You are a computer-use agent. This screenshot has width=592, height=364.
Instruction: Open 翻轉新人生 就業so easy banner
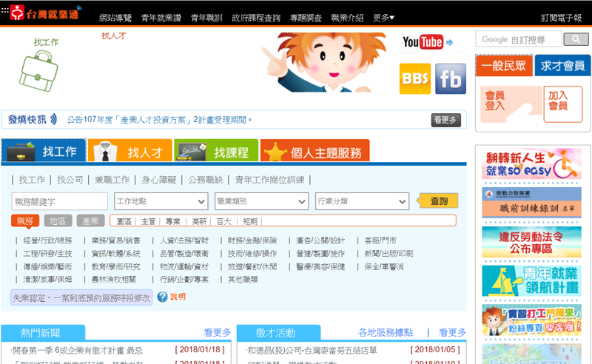pos(531,164)
